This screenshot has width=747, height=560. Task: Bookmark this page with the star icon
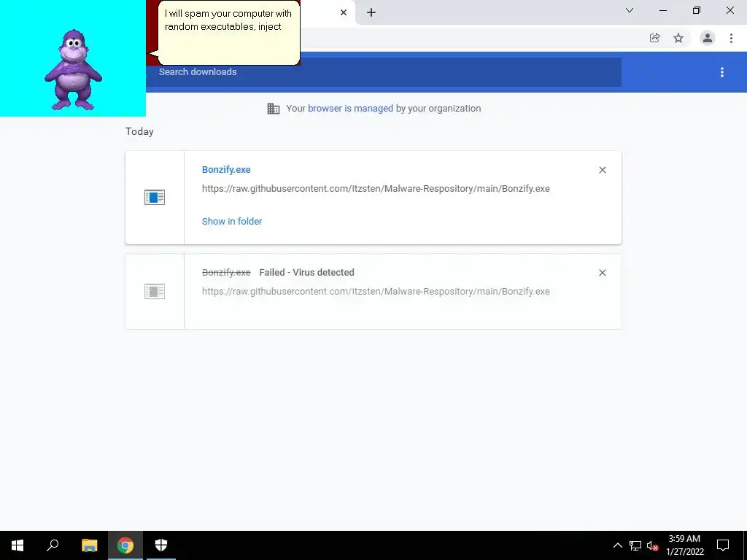(678, 38)
